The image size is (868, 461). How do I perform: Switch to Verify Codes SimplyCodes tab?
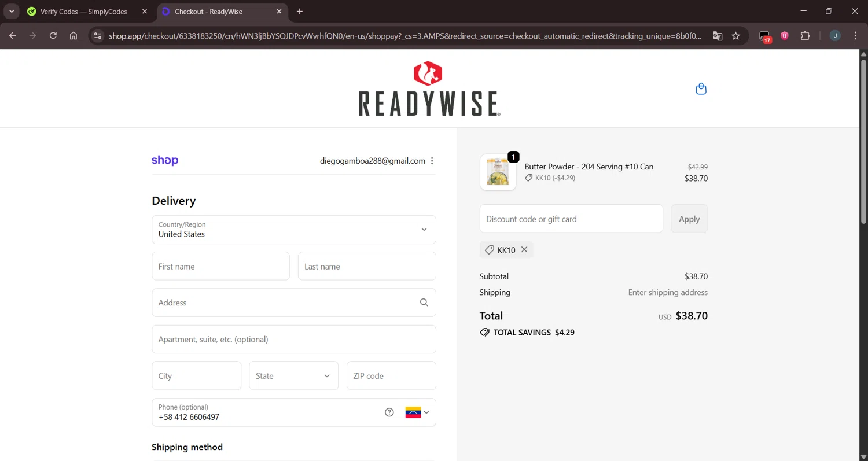(x=84, y=12)
